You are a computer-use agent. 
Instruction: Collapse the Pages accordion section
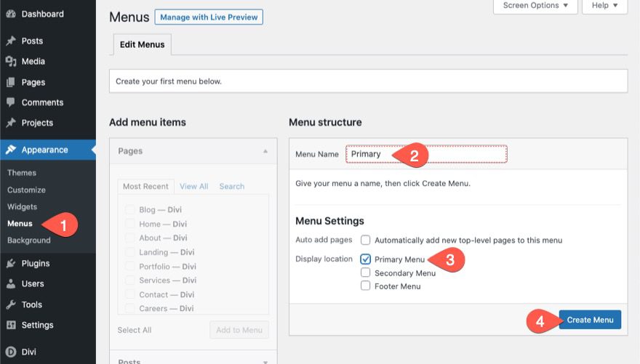[x=265, y=151]
